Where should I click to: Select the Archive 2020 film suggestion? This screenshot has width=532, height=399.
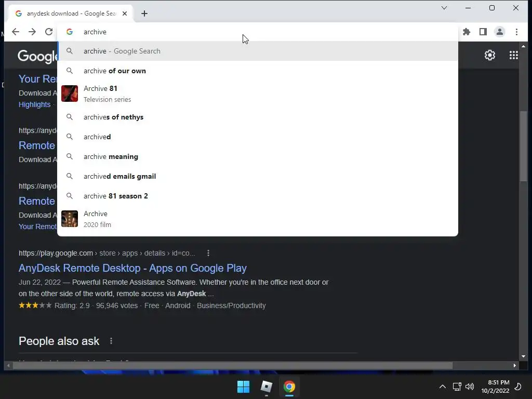coord(258,219)
